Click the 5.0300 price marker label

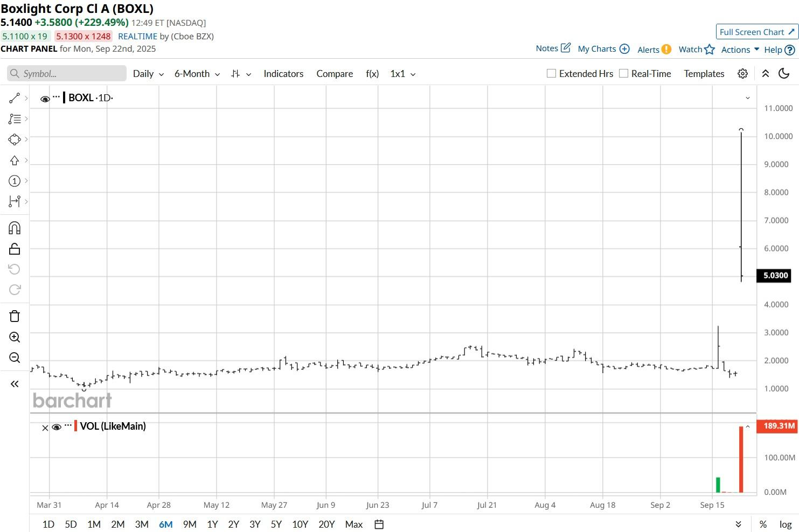click(775, 276)
